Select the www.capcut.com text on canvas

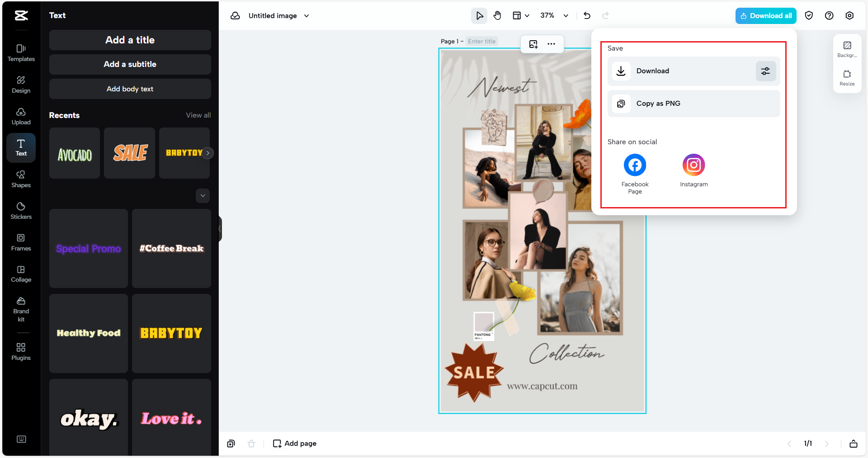[x=542, y=386]
